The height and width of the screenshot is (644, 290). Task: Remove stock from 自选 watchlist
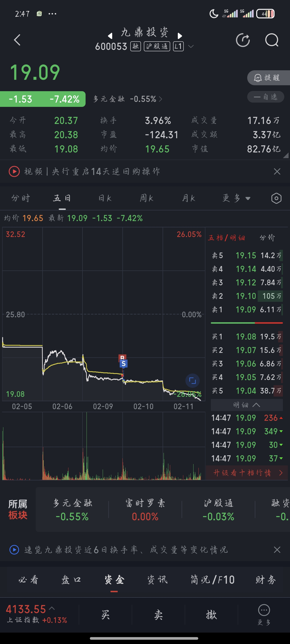(x=266, y=97)
